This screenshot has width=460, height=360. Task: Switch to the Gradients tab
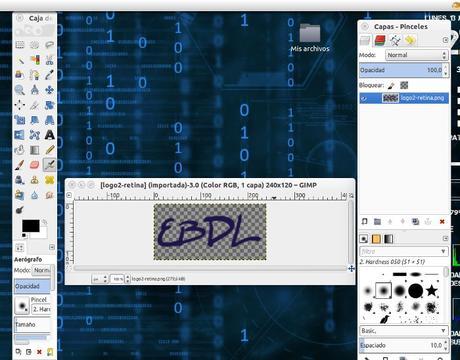coord(389,239)
